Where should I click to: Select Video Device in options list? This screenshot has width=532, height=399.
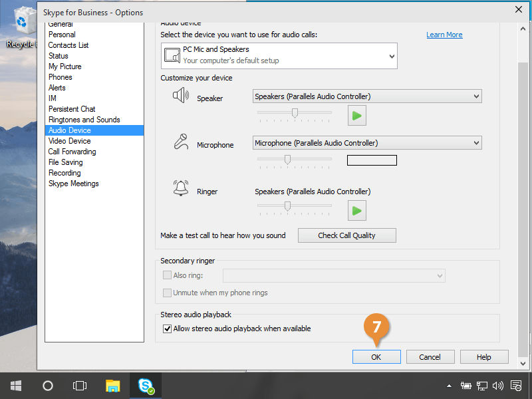click(69, 141)
